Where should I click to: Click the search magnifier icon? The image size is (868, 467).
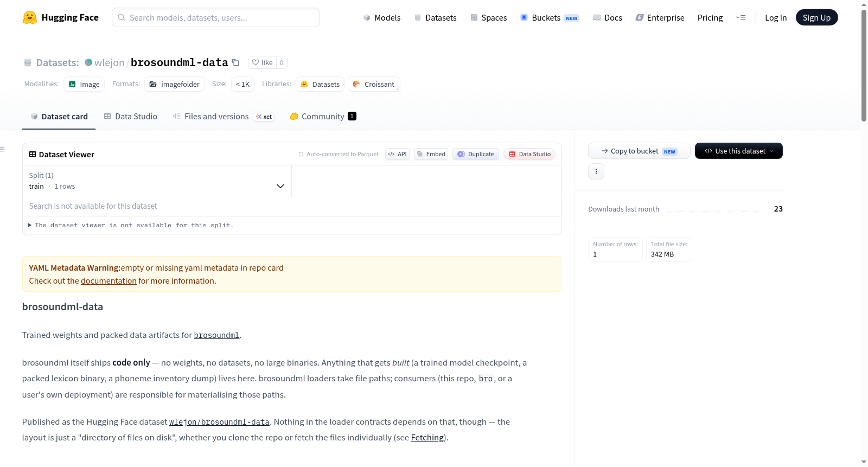click(122, 17)
